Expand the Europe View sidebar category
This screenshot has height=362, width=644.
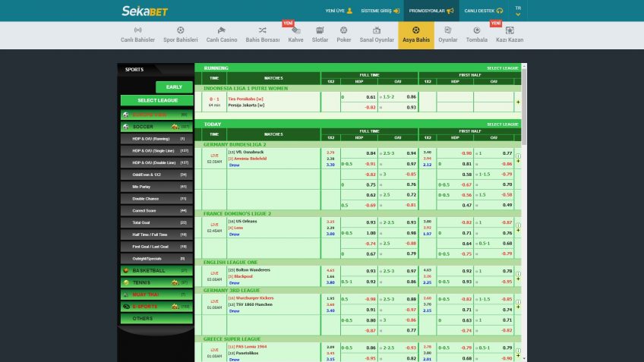click(157, 115)
